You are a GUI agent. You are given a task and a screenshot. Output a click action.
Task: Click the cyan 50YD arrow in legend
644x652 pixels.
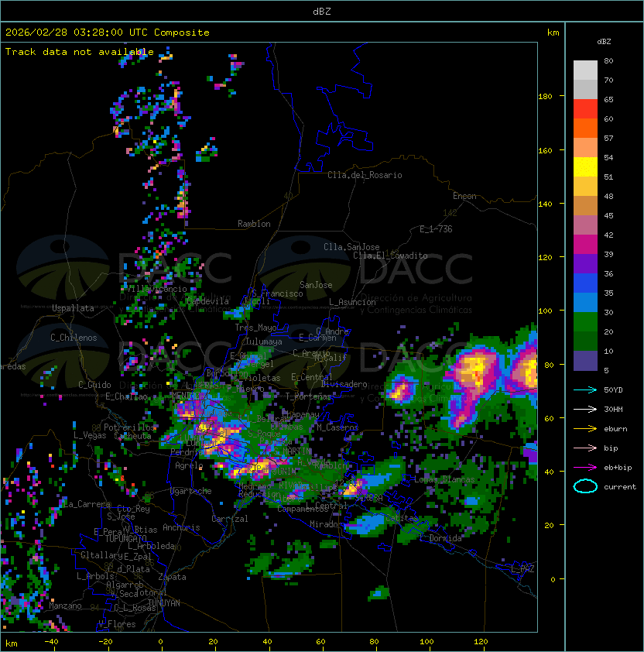point(585,390)
